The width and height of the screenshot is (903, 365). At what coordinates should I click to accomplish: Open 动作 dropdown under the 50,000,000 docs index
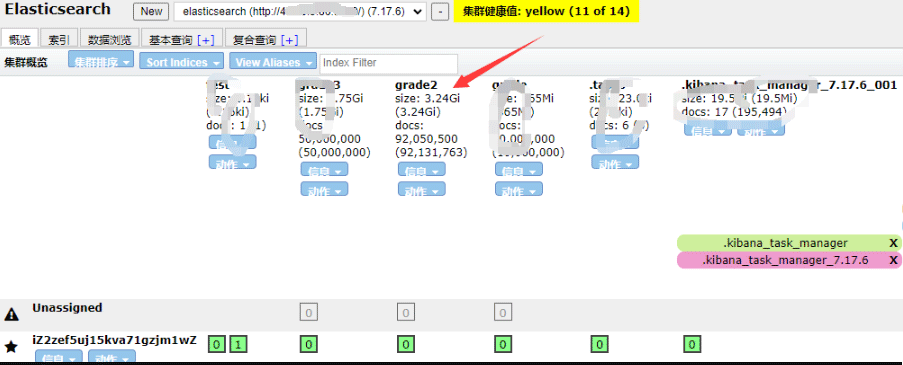click(324, 189)
